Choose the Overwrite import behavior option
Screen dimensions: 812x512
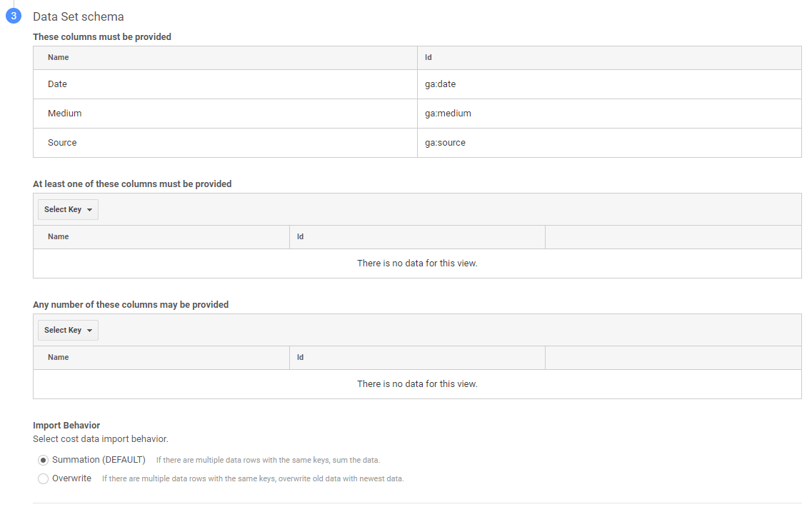point(44,478)
